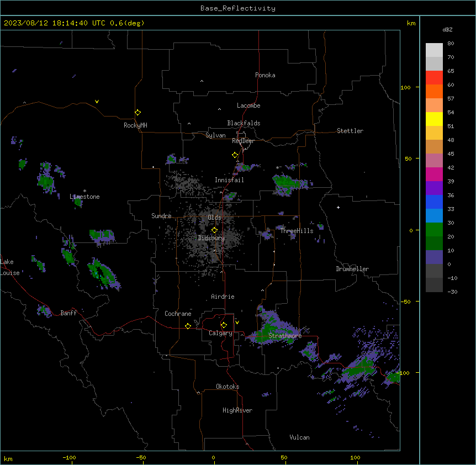The width and height of the screenshot is (476, 465).
Task: Click the dBZ legend heading
Action: [447, 29]
